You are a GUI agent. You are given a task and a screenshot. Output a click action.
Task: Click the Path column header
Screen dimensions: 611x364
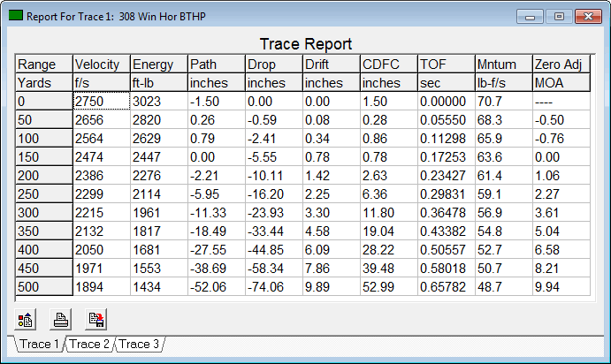point(217,64)
